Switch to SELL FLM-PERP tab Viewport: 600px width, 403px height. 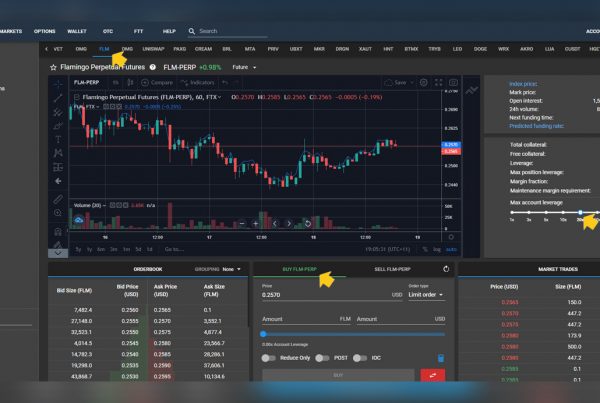tap(392, 269)
